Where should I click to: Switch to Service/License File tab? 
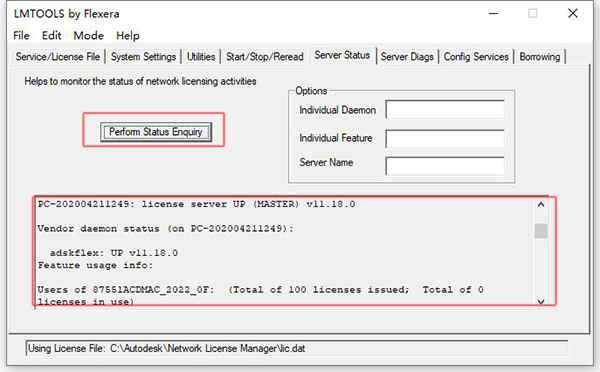point(58,57)
